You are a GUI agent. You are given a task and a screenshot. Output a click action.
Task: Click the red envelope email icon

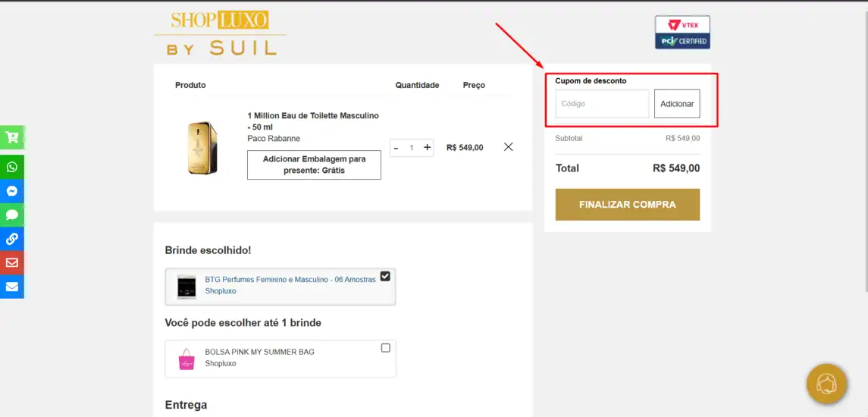point(12,262)
